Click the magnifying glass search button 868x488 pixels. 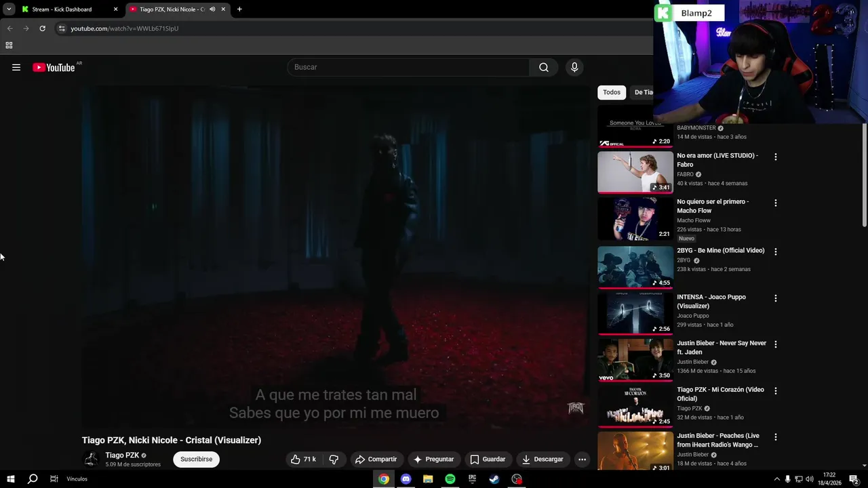[x=544, y=67]
